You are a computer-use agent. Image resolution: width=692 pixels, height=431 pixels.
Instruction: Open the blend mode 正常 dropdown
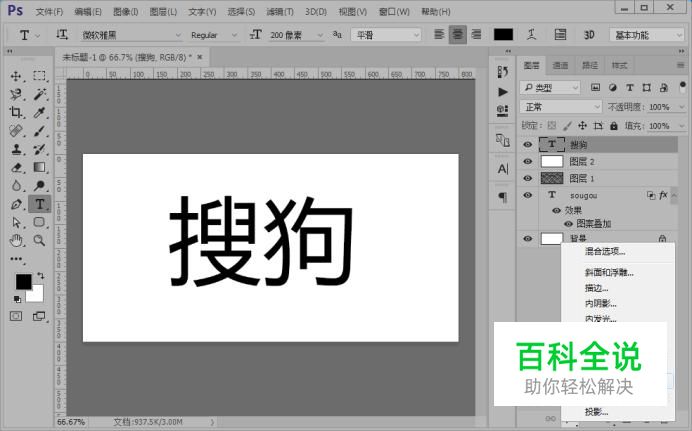point(560,107)
